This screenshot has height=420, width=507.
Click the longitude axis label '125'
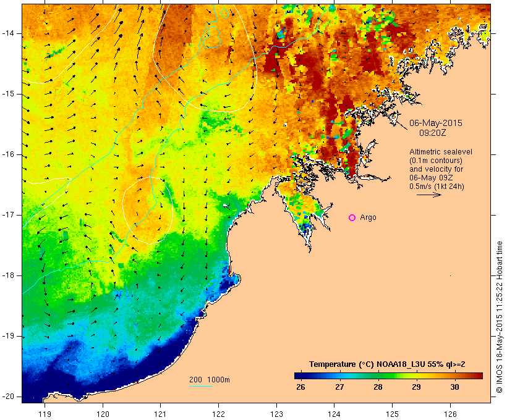[393, 414]
